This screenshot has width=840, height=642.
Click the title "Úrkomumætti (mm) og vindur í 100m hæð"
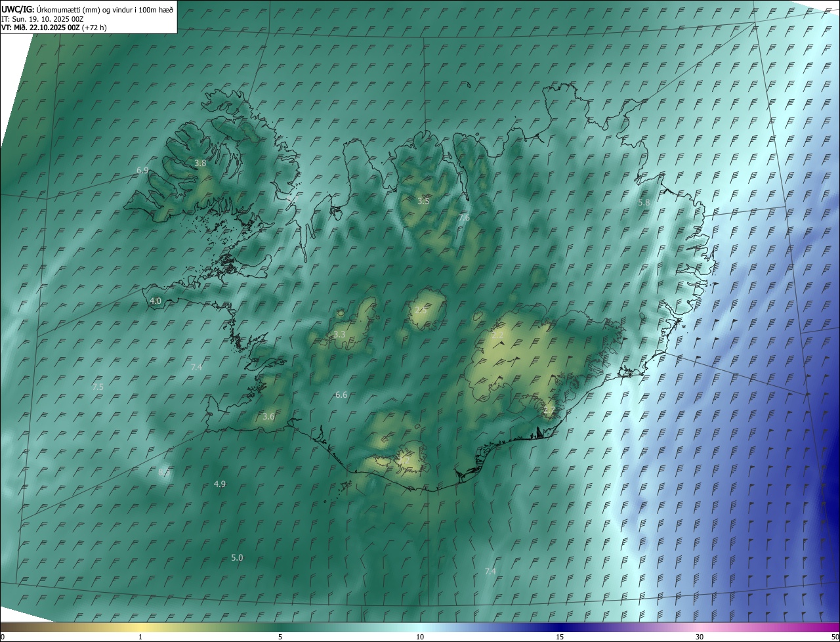[105, 9]
